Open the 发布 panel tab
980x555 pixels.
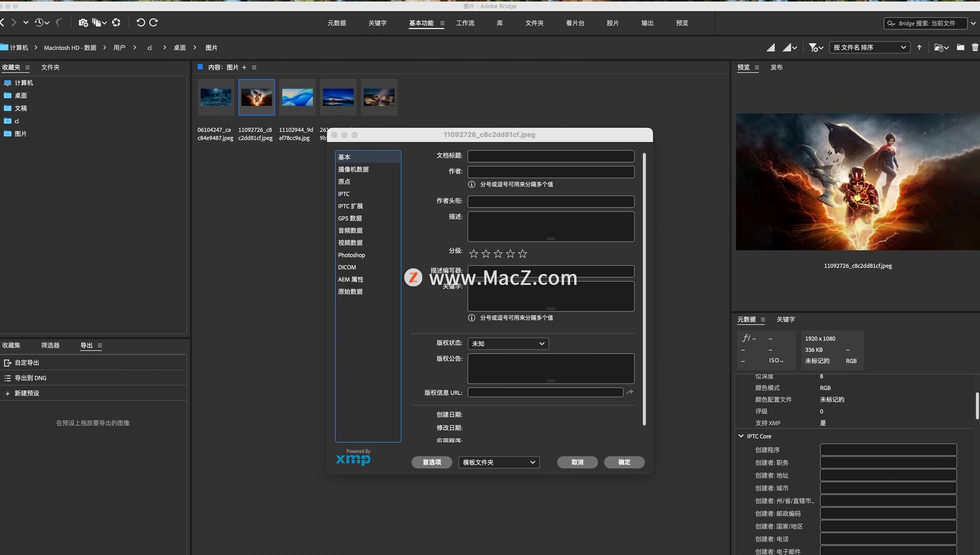coord(776,67)
